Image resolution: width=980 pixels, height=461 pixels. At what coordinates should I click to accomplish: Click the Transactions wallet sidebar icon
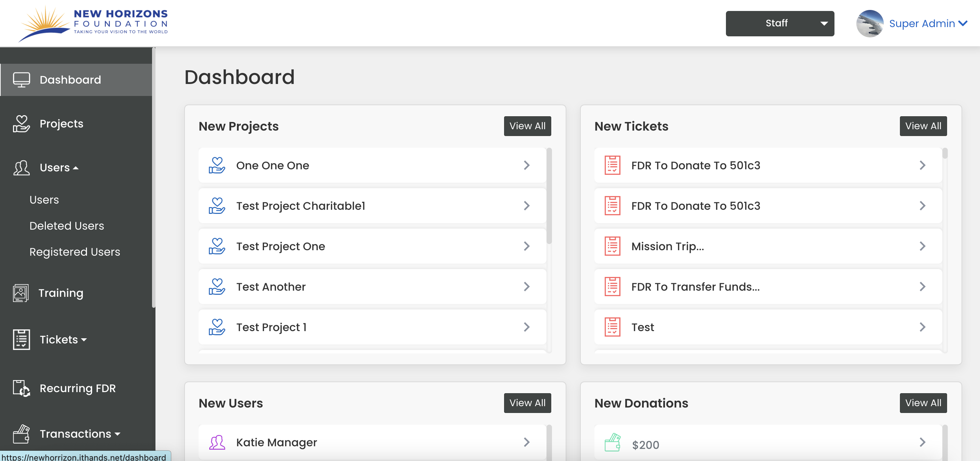[x=21, y=434]
